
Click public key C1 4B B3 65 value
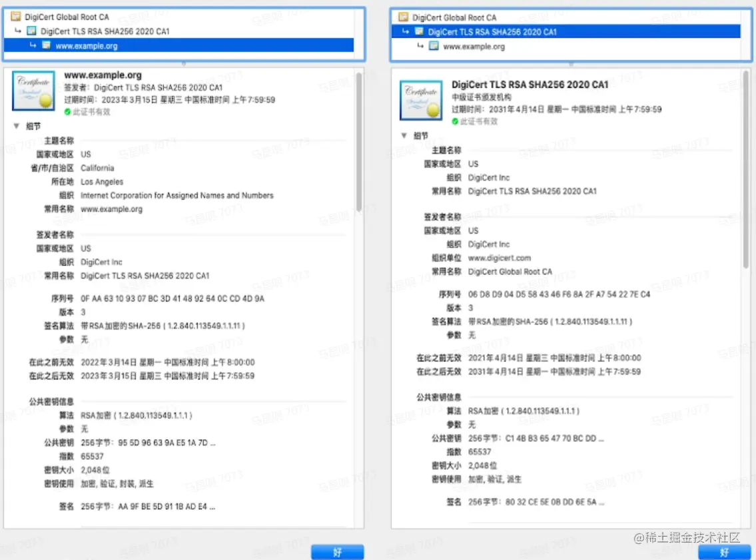click(536, 439)
